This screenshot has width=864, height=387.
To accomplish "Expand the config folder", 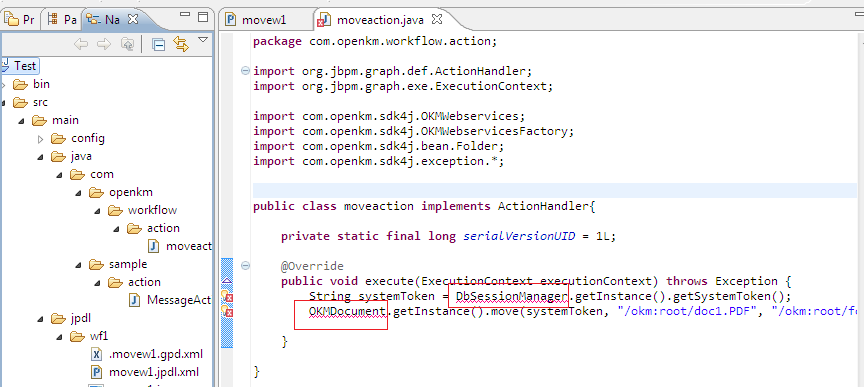I will pyautogui.click(x=41, y=139).
